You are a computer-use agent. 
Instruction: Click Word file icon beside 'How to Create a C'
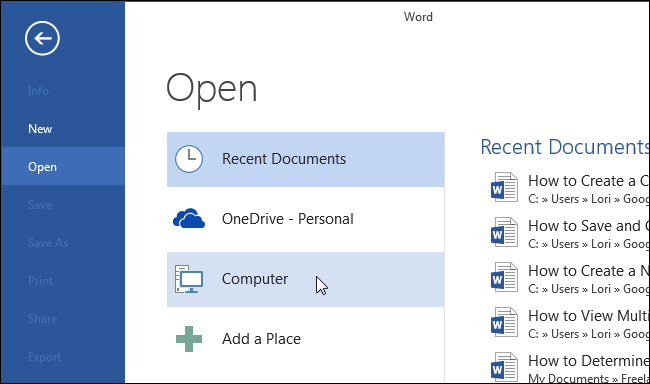click(504, 187)
